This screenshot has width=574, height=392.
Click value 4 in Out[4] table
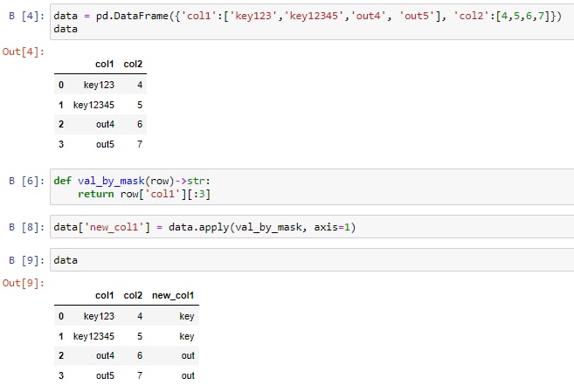point(140,85)
